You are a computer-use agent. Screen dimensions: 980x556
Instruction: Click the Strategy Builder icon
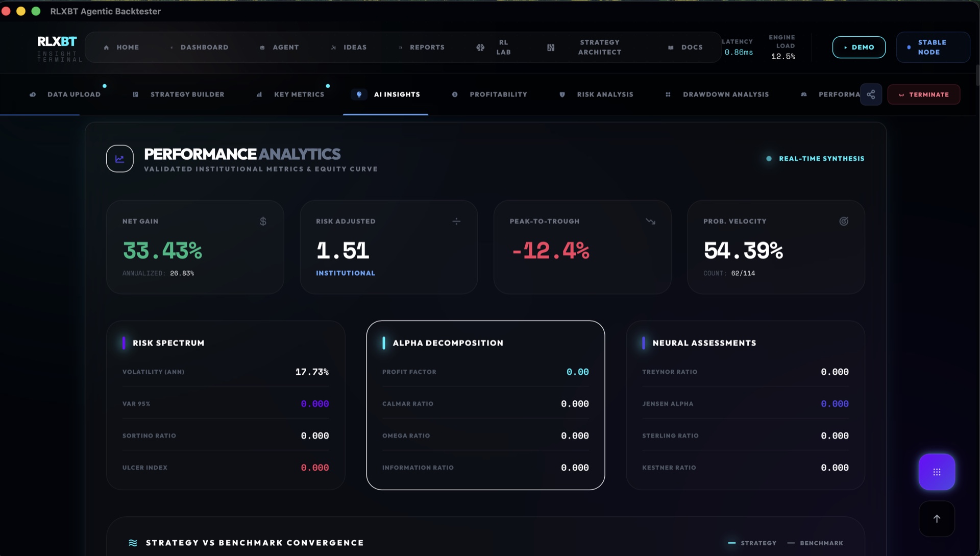click(135, 94)
